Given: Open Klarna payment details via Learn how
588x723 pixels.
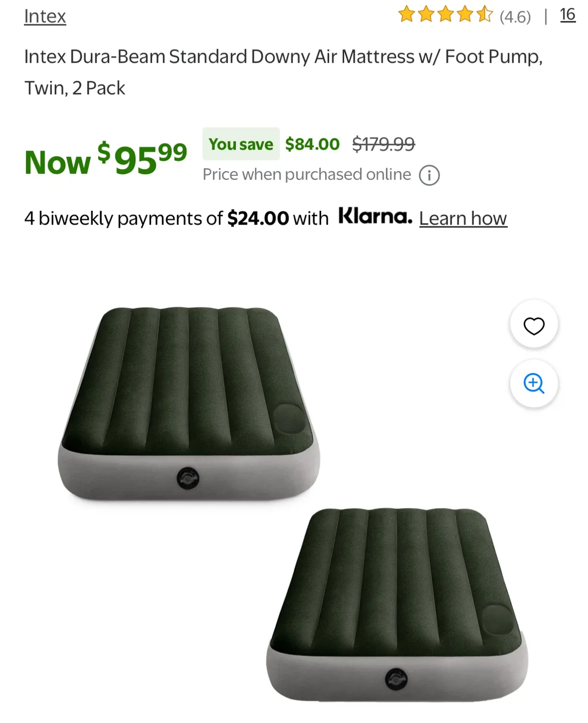Looking at the screenshot, I should (463, 218).
